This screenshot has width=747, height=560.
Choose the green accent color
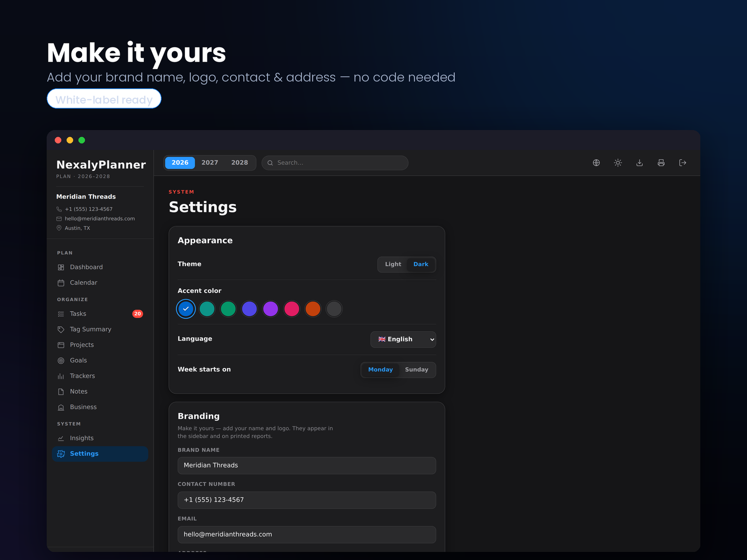click(x=228, y=309)
